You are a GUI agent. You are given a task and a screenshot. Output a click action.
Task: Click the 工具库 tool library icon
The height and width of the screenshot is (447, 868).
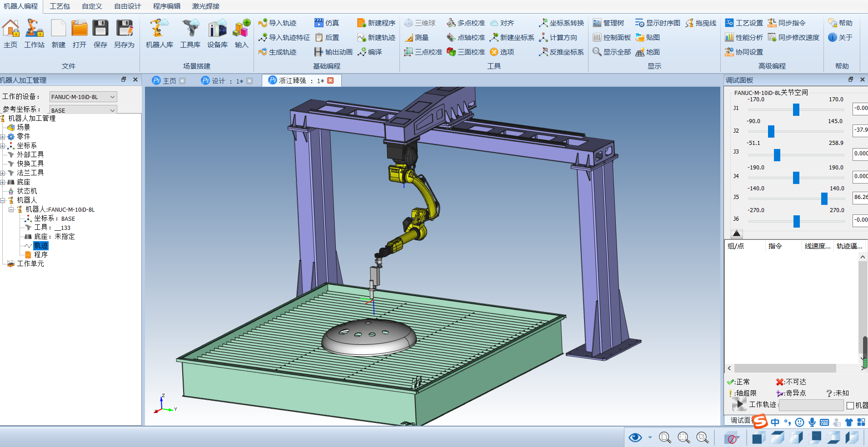190,33
